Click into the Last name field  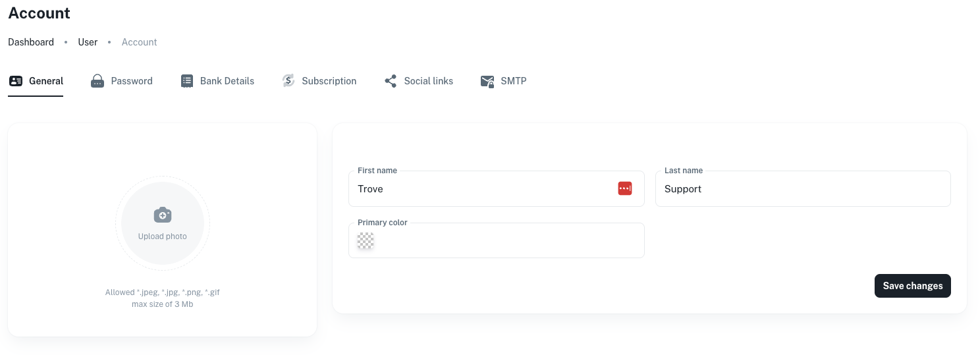point(802,189)
